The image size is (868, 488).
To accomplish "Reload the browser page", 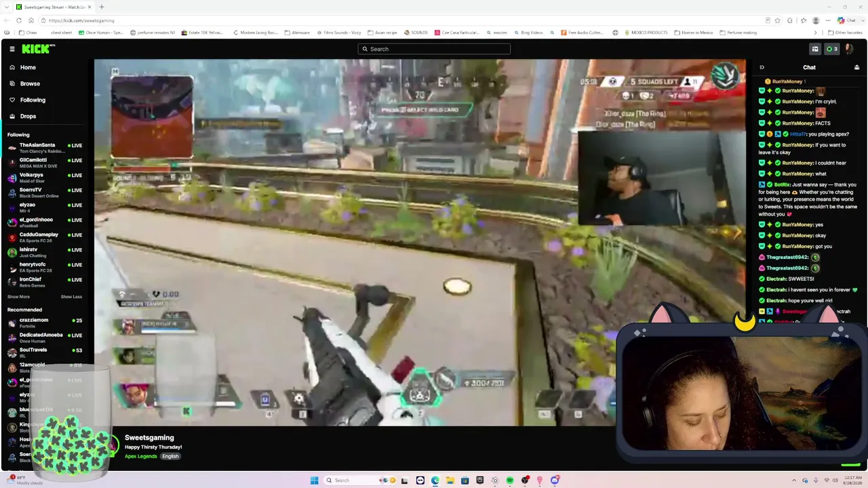I will tap(18, 20).
